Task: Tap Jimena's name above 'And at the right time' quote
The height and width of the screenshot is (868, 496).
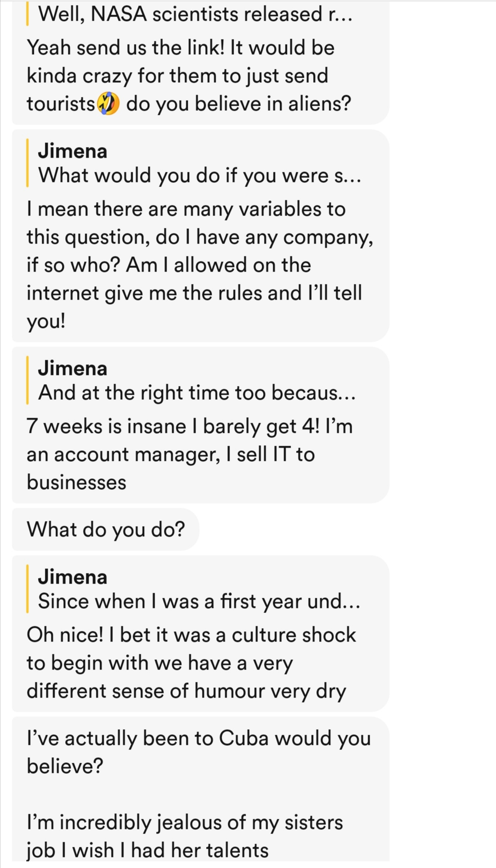Action: coord(73,369)
